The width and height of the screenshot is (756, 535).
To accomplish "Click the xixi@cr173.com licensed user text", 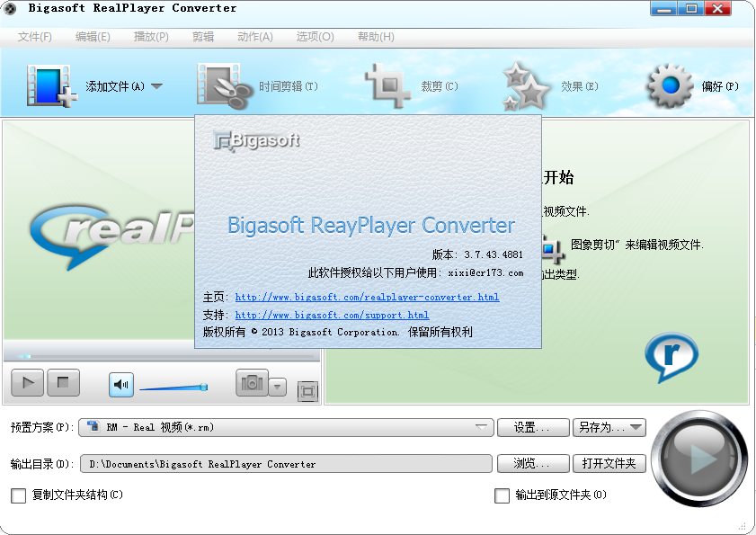I will point(485,273).
